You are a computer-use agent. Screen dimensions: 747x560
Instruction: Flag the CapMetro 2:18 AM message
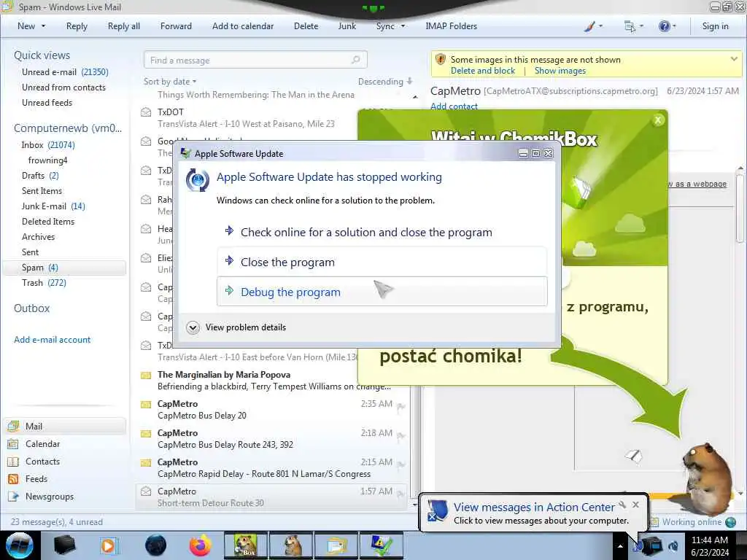[x=401, y=436]
